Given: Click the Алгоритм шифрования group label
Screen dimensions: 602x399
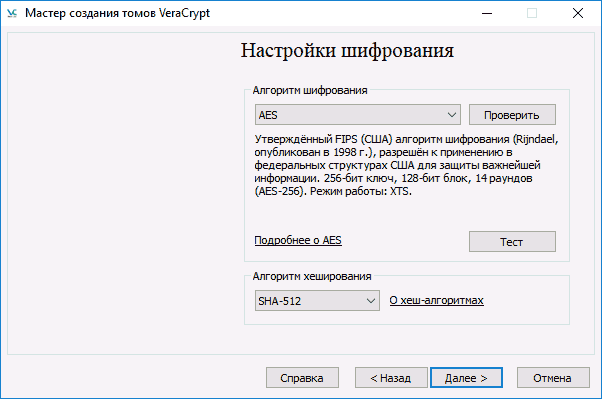Looking at the screenshot, I should tap(310, 90).
